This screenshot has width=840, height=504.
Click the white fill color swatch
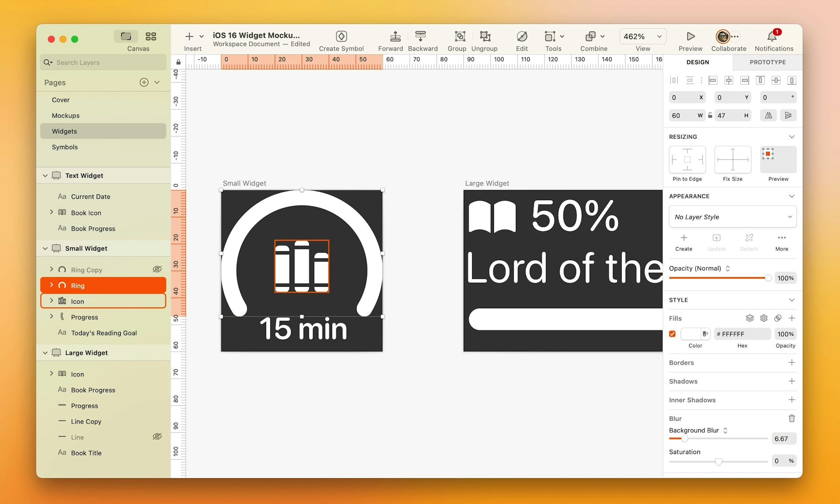[x=690, y=334]
